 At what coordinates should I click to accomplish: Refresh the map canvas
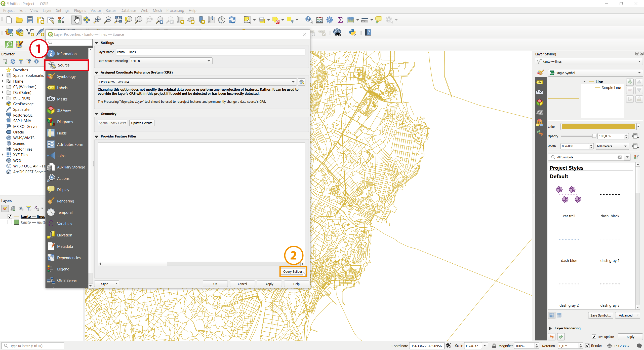(232, 20)
